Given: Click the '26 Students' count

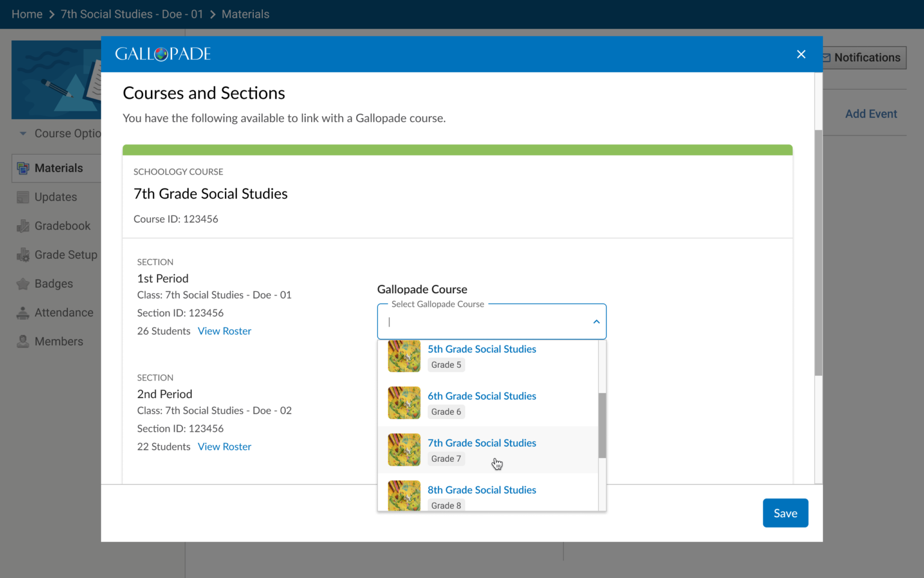Looking at the screenshot, I should (164, 331).
